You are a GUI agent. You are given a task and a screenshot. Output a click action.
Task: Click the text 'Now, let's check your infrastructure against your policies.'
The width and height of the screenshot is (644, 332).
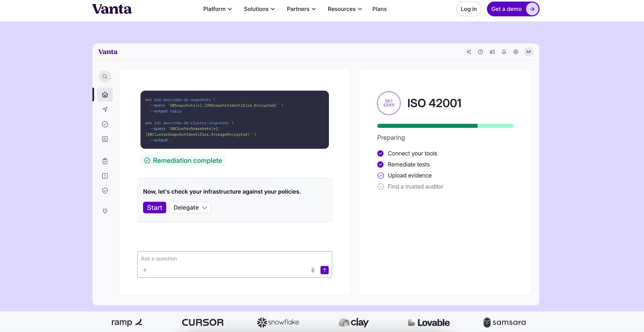click(x=222, y=191)
